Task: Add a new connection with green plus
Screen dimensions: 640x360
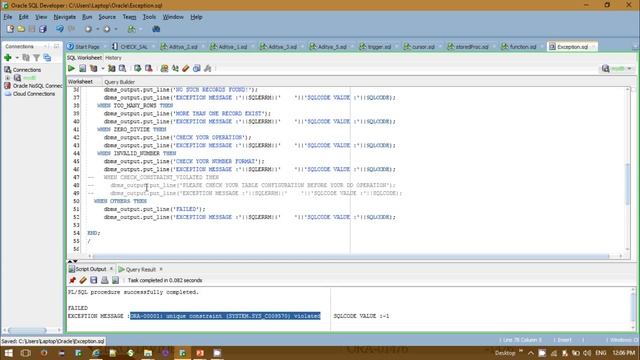Action: coord(8,58)
